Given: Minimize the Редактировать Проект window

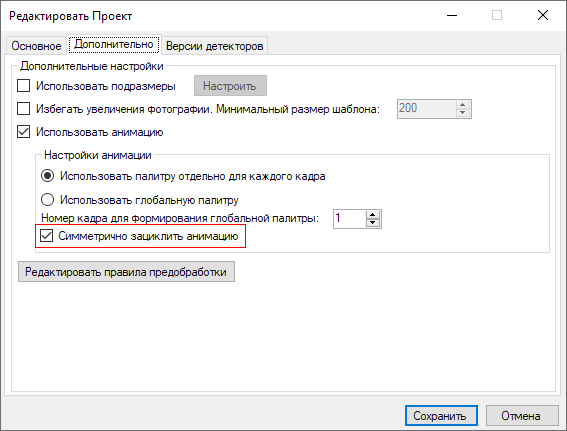Looking at the screenshot, I should click(452, 16).
